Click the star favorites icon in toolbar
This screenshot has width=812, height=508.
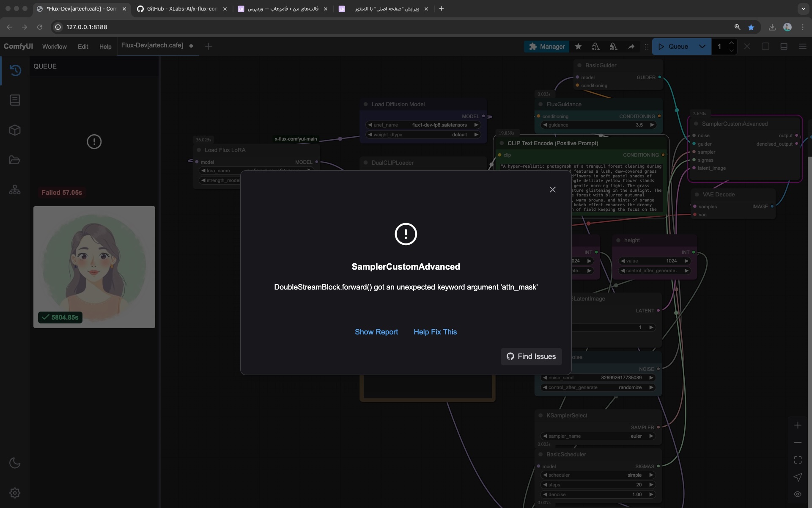click(578, 47)
